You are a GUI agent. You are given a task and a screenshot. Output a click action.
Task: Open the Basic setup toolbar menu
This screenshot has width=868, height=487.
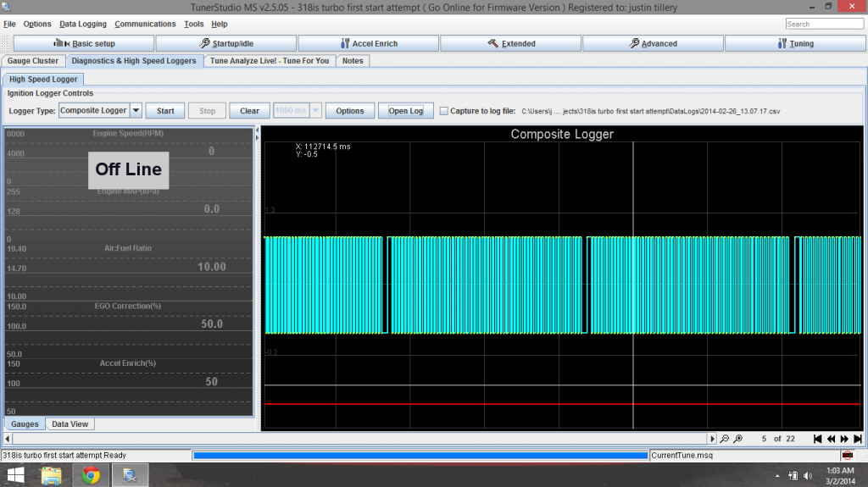pos(84,43)
